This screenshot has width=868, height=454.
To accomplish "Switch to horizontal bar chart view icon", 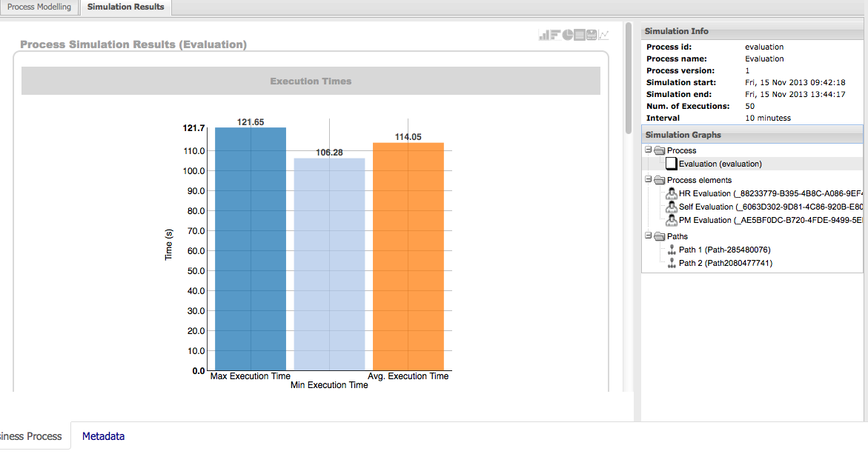I will pos(554,35).
